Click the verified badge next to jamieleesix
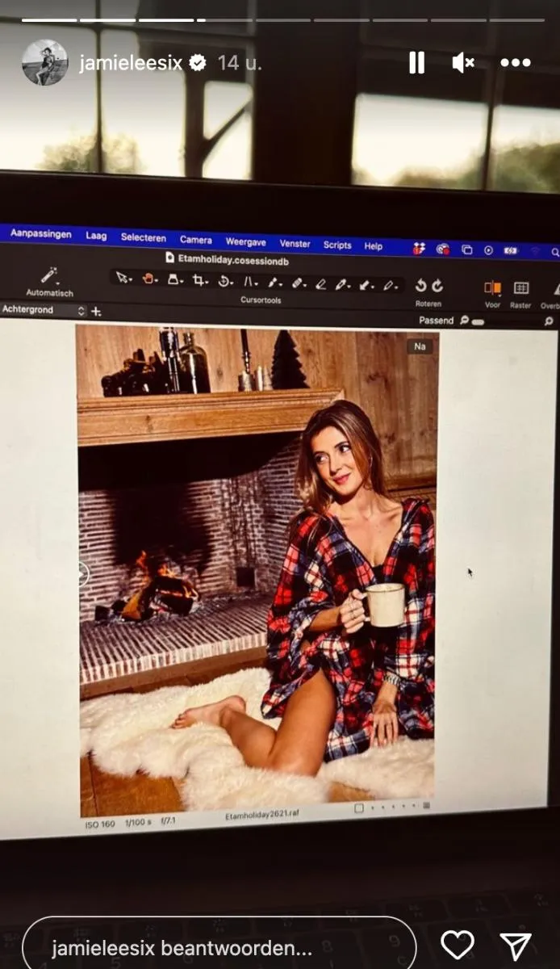 click(197, 63)
